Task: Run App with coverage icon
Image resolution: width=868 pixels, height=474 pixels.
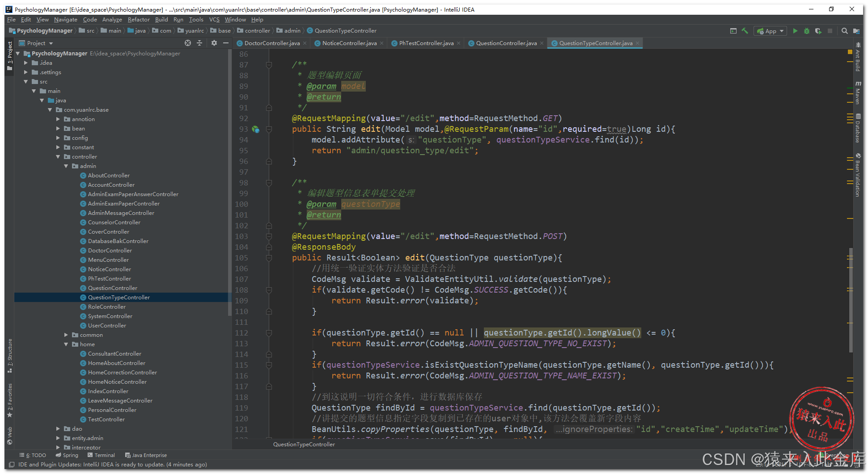Action: coord(818,31)
